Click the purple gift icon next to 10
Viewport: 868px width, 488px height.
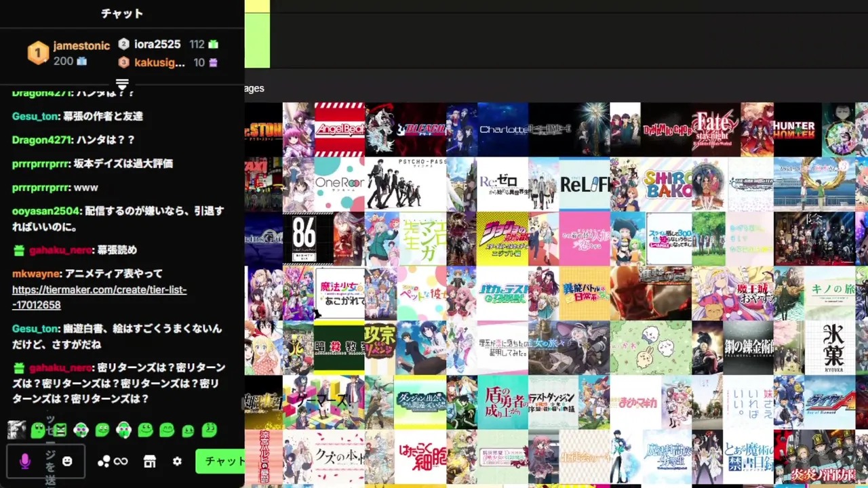[x=214, y=62]
